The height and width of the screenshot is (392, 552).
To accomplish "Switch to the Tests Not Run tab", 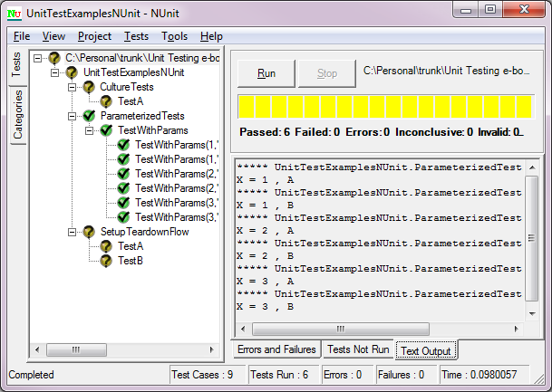I will point(358,349).
